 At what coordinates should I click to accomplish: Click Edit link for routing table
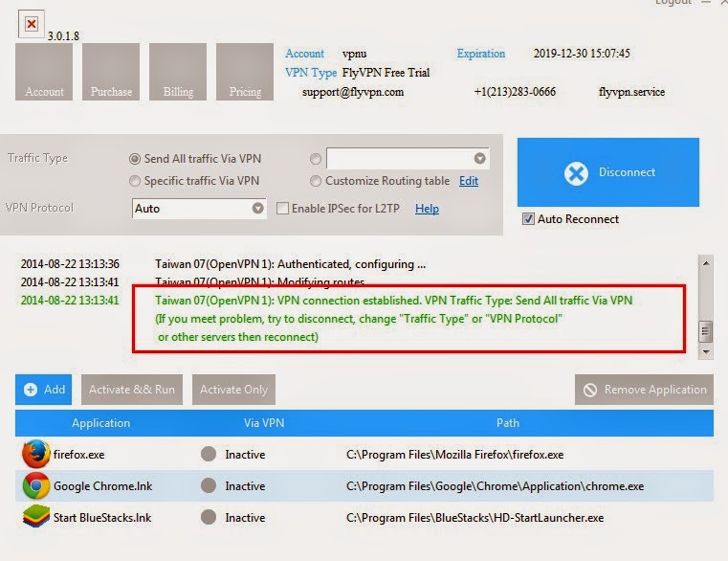(469, 181)
